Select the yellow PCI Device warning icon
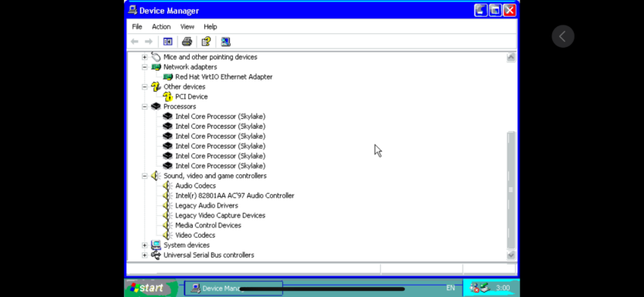The image size is (644, 297). click(167, 96)
